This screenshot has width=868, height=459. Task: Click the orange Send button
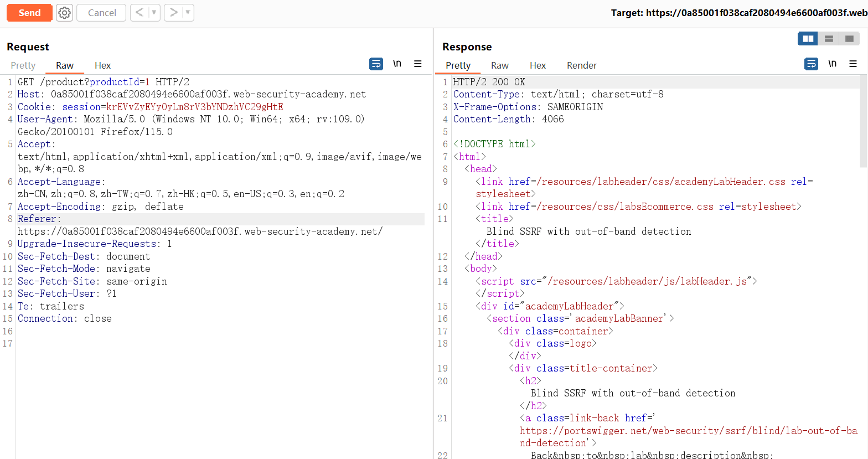29,13
